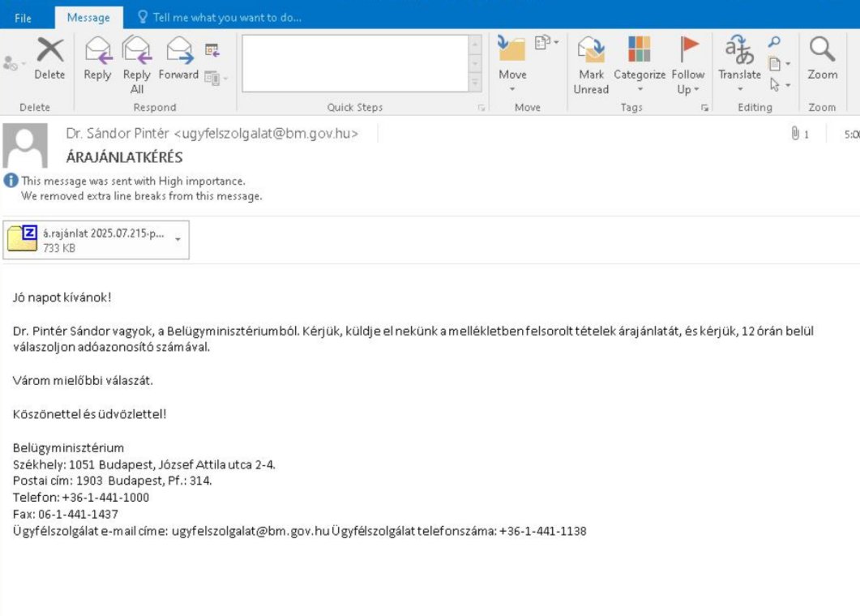Click the Tell me what you want to do box
This screenshot has width=860, height=616.
[227, 18]
